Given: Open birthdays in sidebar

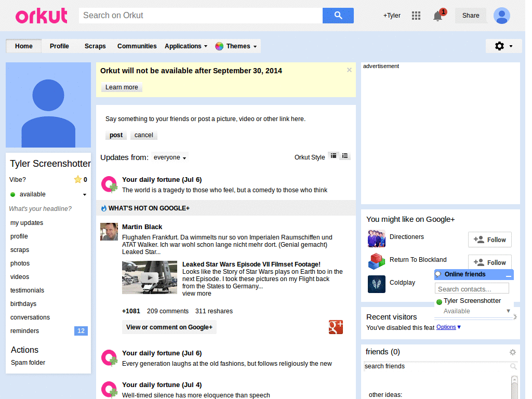Looking at the screenshot, I should coord(23,304).
